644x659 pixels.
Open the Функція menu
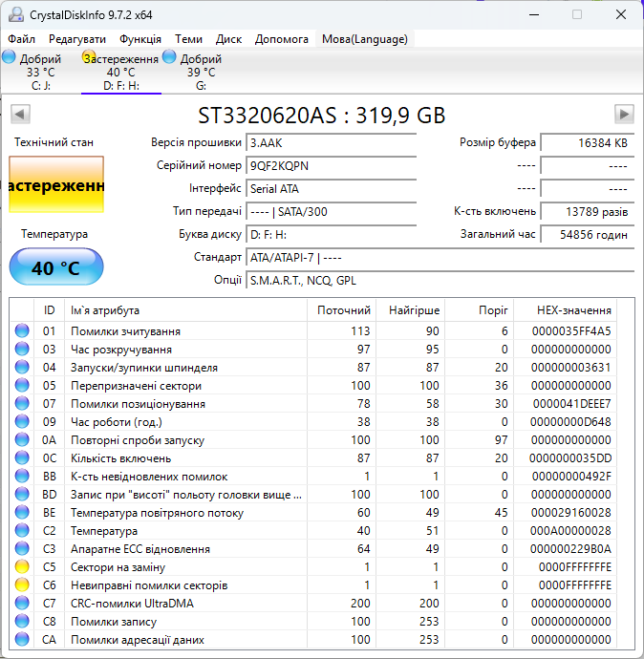pyautogui.click(x=140, y=39)
